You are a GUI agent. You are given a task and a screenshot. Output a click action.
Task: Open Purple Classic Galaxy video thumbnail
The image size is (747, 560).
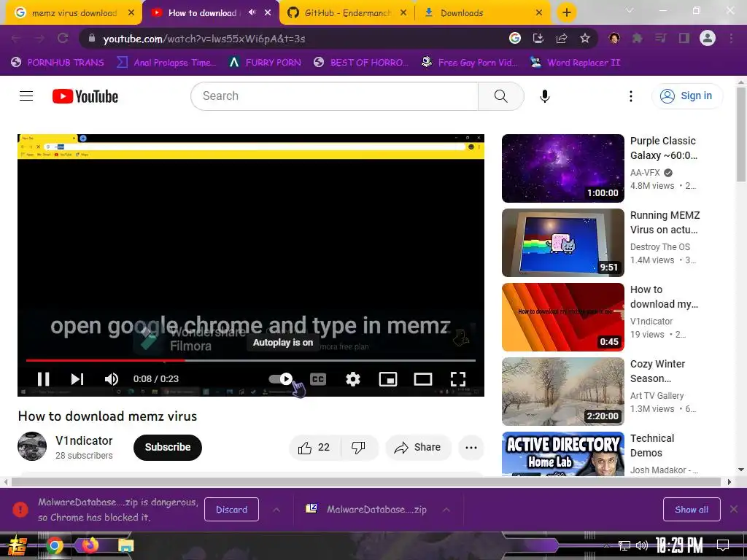[x=562, y=168]
